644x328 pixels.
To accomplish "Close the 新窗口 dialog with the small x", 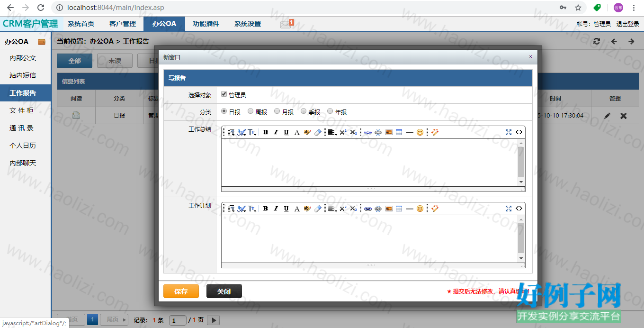I will pos(530,56).
